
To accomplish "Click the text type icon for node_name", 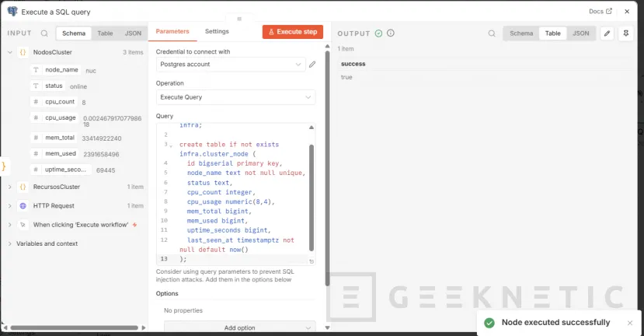I will pos(36,70).
